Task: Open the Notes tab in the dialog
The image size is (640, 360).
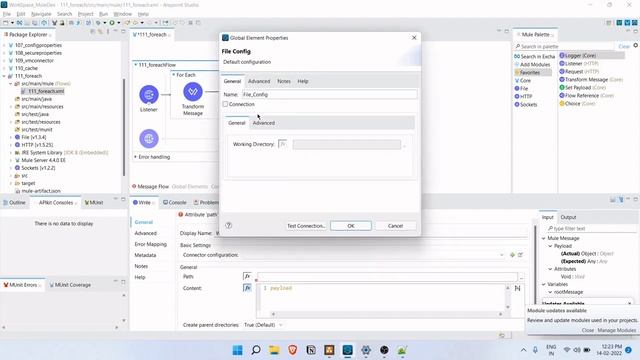Action: tap(284, 81)
